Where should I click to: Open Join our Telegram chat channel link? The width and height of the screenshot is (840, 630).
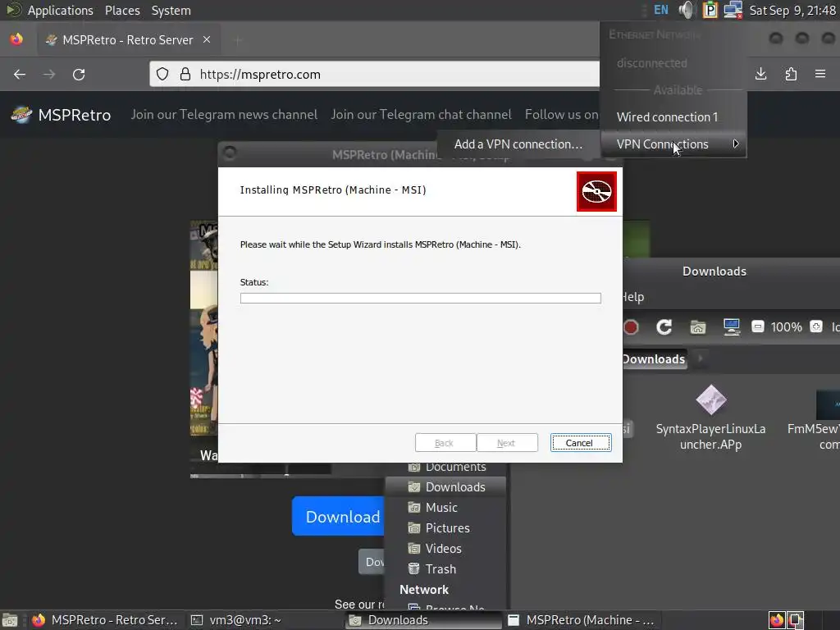pos(421,114)
